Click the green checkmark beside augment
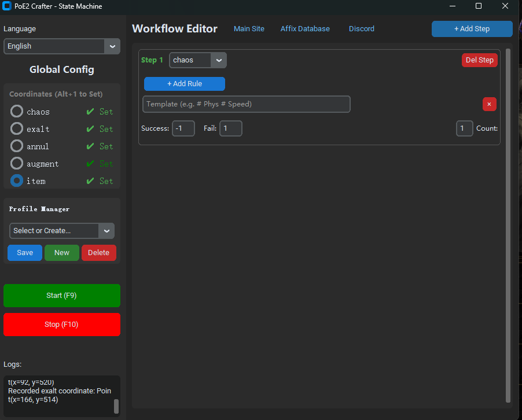Viewport: 522px width, 420px height. point(90,164)
